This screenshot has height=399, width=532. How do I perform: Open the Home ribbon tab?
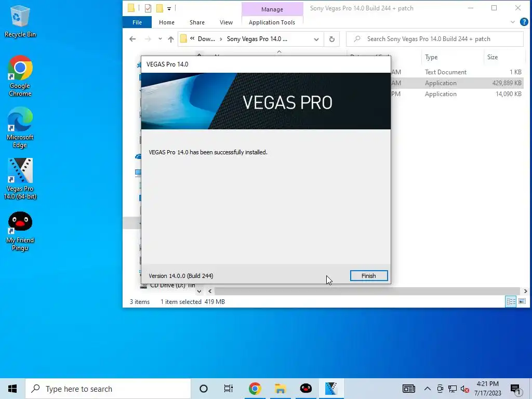tap(167, 22)
